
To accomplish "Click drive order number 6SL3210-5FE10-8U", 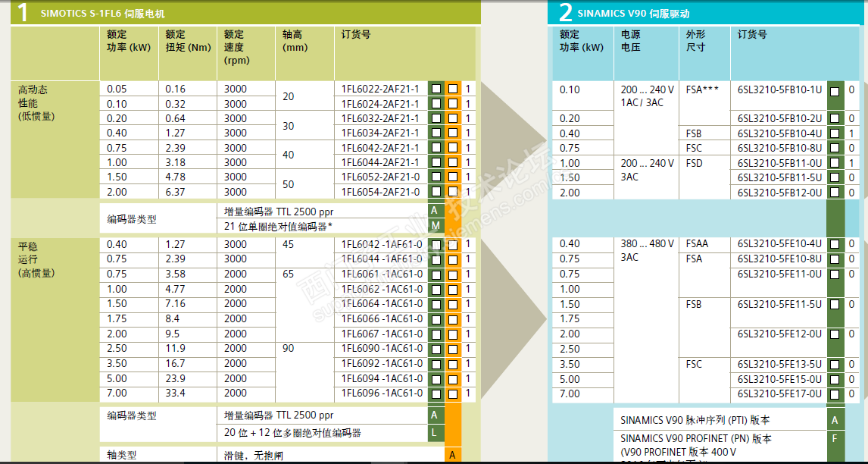I will [x=779, y=259].
